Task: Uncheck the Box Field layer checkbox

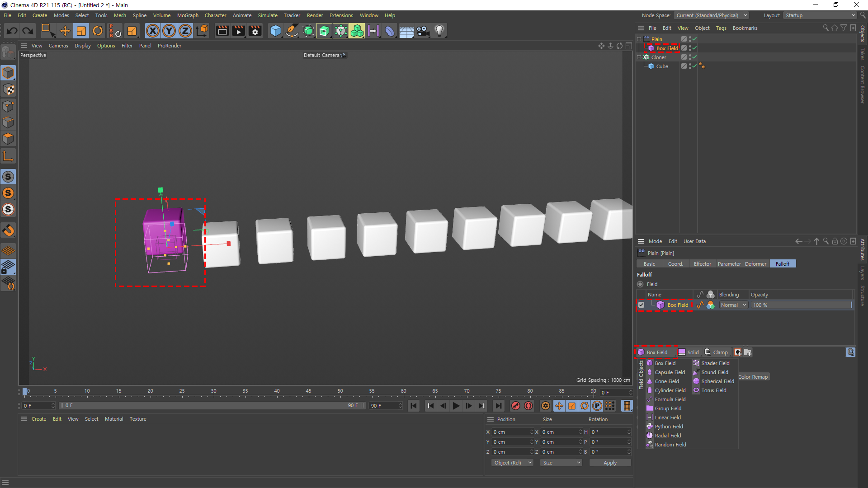Action: pos(641,305)
